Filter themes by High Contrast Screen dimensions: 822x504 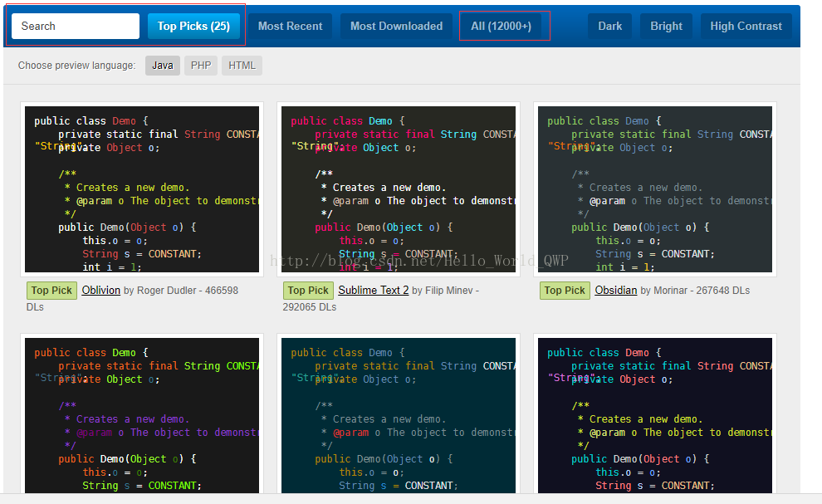746,27
